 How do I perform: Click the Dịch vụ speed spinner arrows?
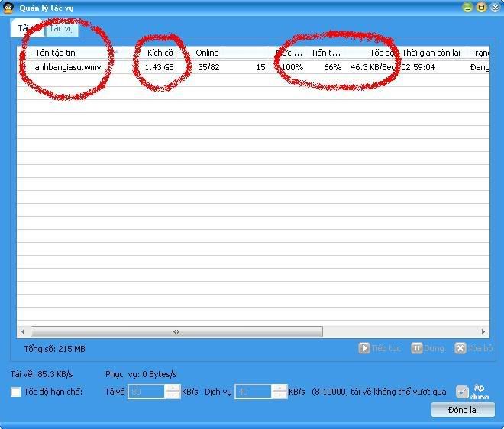tap(279, 392)
